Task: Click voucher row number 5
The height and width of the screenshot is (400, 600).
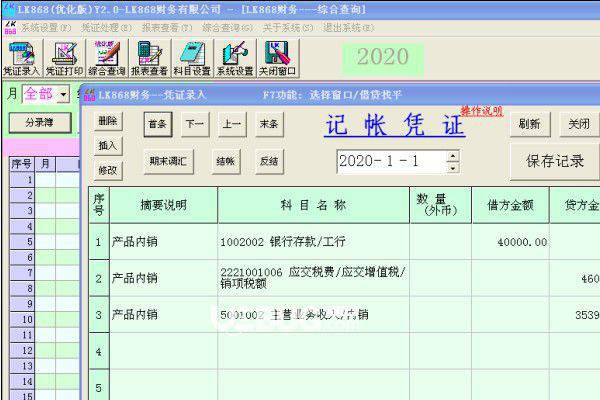Action: point(99,387)
